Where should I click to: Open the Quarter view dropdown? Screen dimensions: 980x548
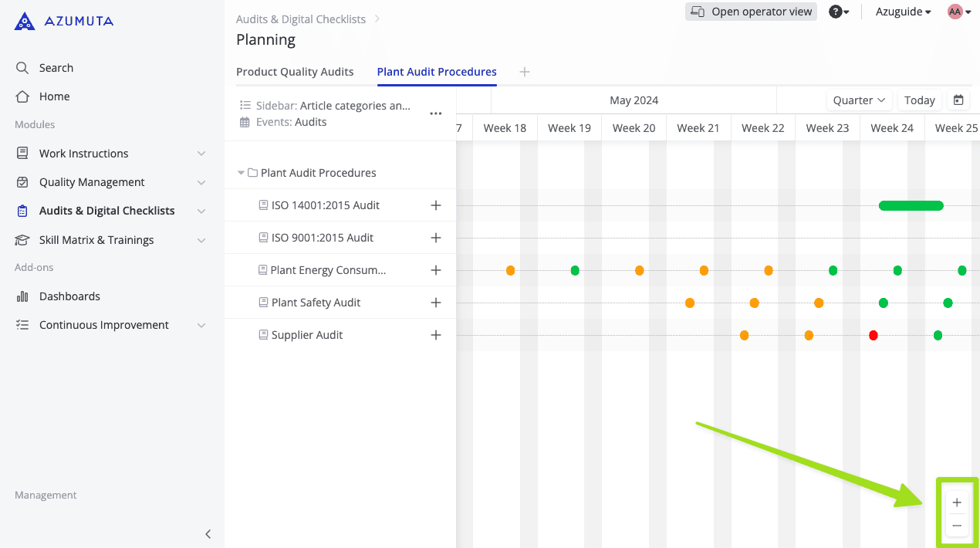click(x=859, y=100)
